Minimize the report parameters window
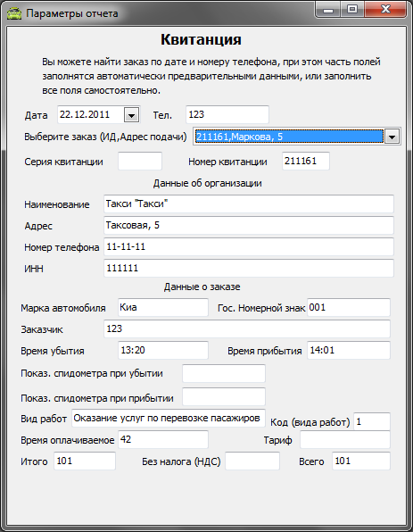 [x=328, y=9]
